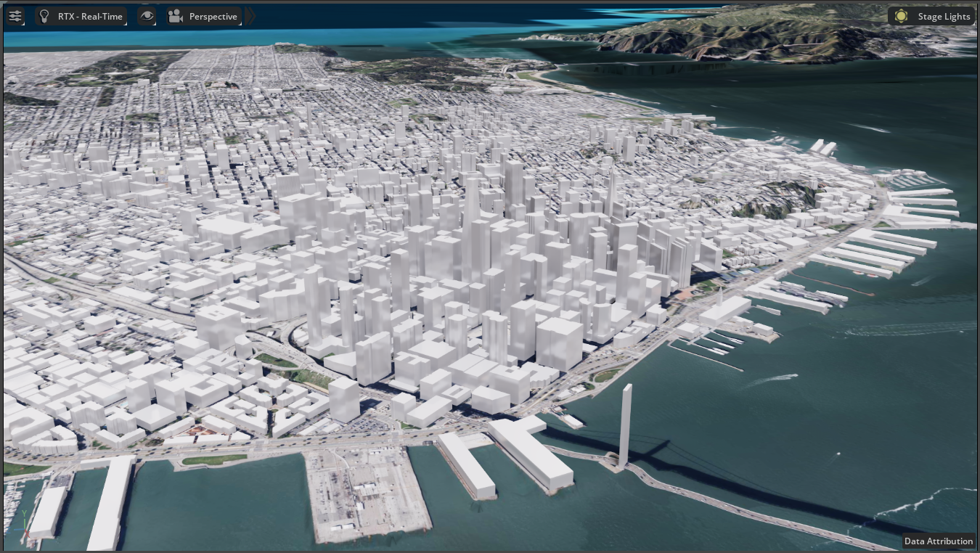
Task: Click the slider-style settings control on toolbar
Action: coord(15,16)
